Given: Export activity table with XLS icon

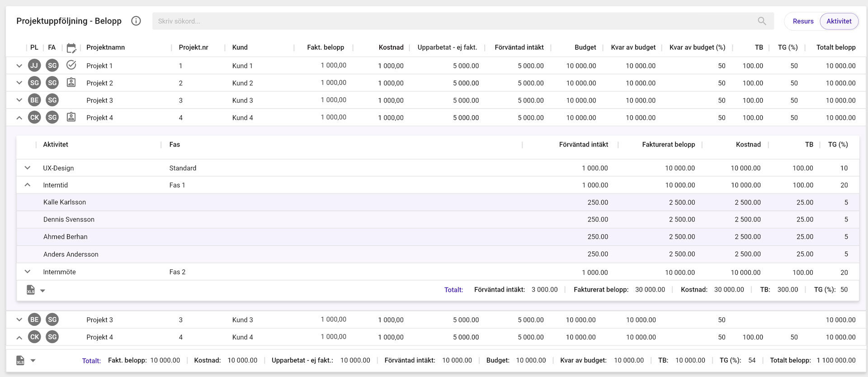Looking at the screenshot, I should click(x=31, y=290).
